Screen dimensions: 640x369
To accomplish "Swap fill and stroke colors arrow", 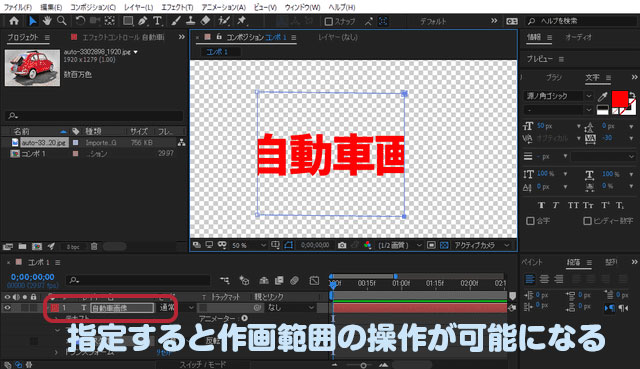I will click(x=632, y=96).
